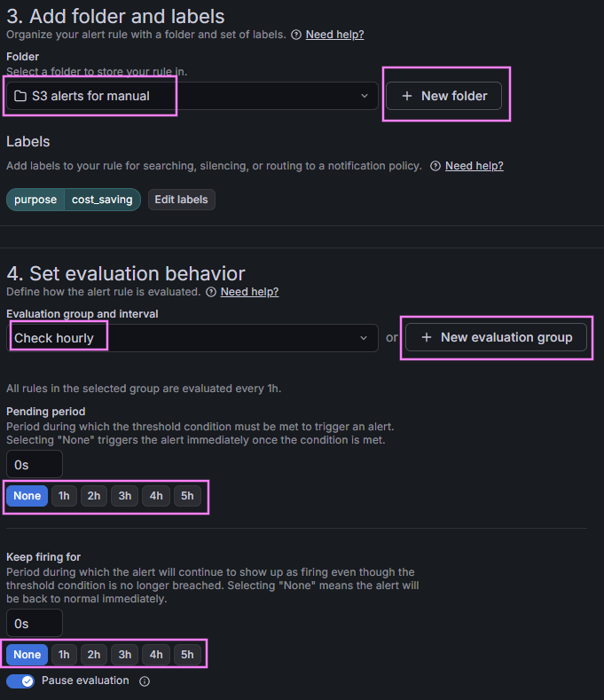Click the Pending period 0s input field
604x700 pixels.
click(35, 464)
